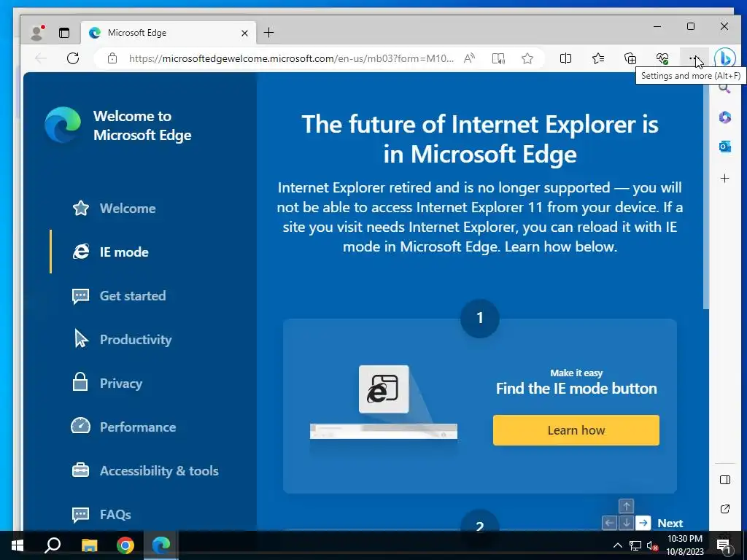Maximize the Edge window
Screen dimensions: 747x560
coord(691,27)
